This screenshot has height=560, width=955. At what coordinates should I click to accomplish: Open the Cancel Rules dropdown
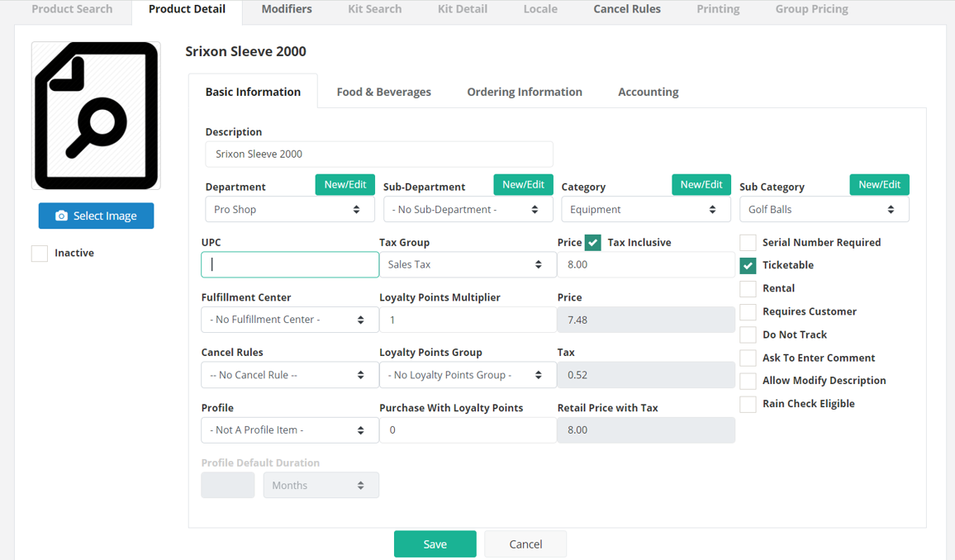click(290, 375)
